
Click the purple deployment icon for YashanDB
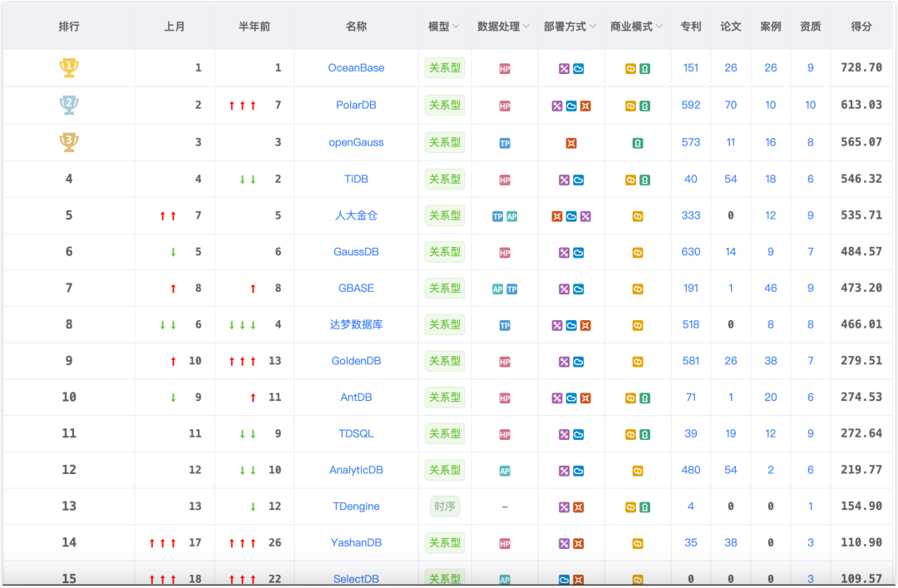(564, 543)
